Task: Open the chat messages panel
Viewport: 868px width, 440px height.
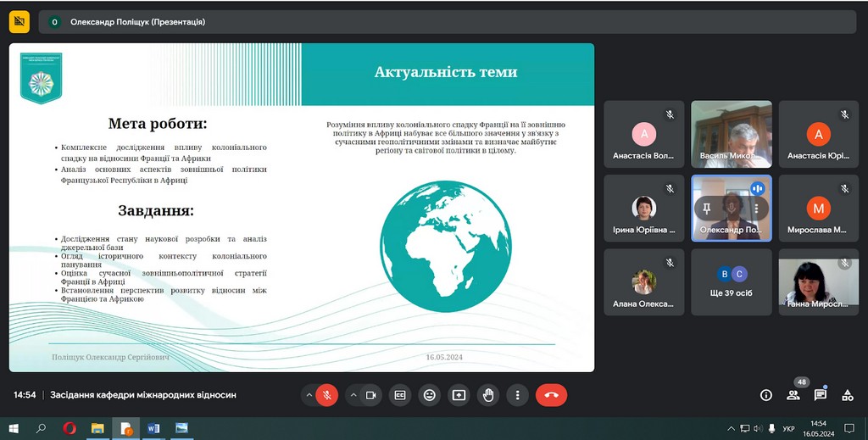Action: [x=821, y=395]
